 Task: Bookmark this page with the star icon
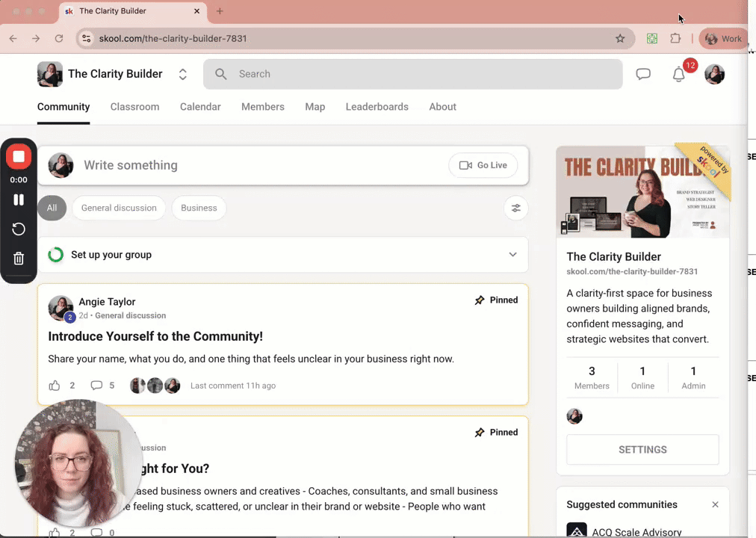620,39
